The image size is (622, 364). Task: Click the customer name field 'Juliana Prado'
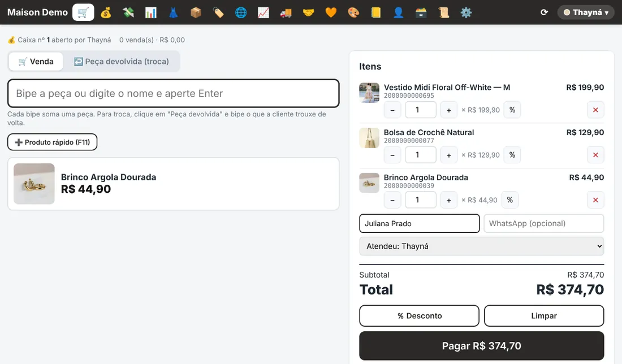(x=420, y=223)
